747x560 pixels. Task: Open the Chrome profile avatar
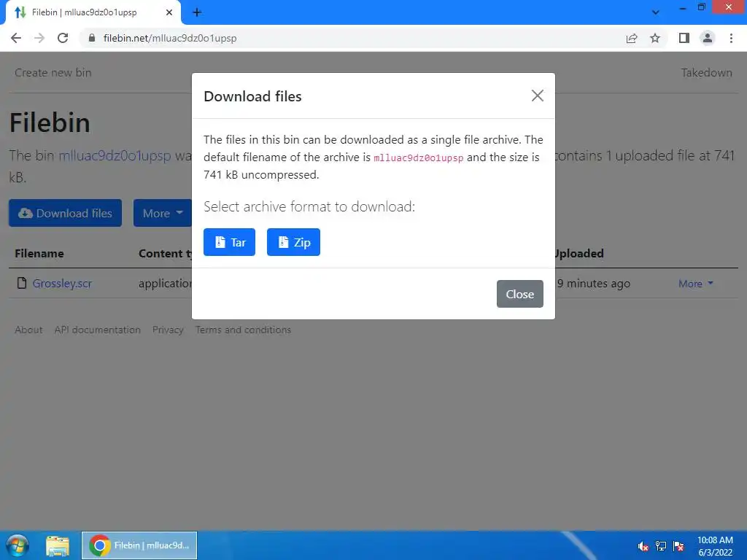pyautogui.click(x=708, y=38)
